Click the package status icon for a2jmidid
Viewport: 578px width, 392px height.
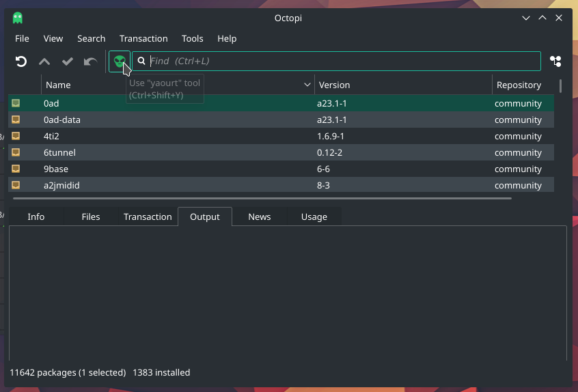(x=16, y=185)
